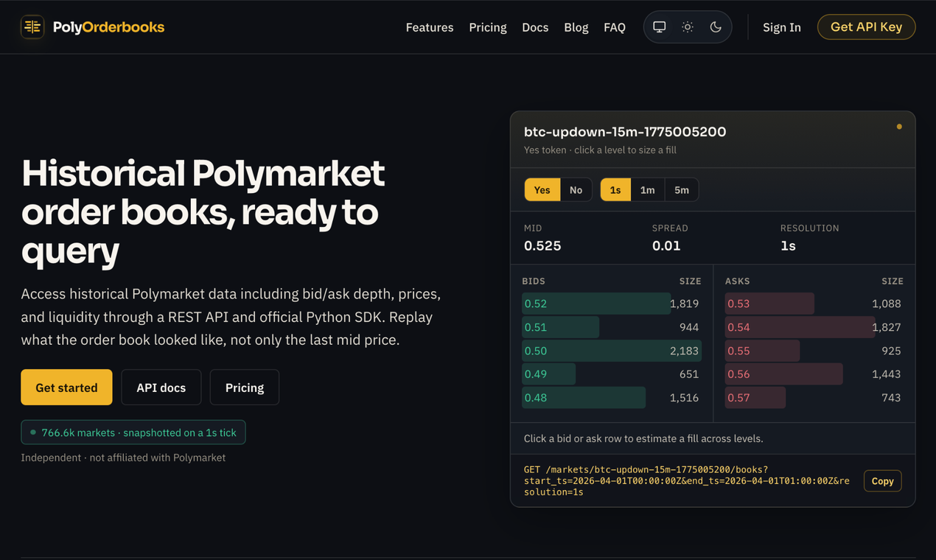
Task: Click the MID value 0.525
Action: click(542, 246)
